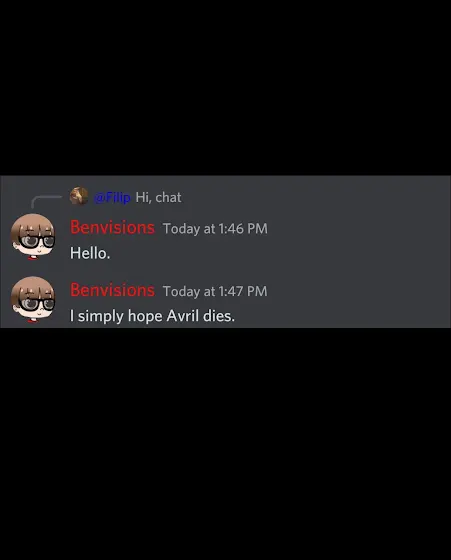Click the word "Today" in the 1:46 PM timestamp
The height and width of the screenshot is (560, 451).
181,229
